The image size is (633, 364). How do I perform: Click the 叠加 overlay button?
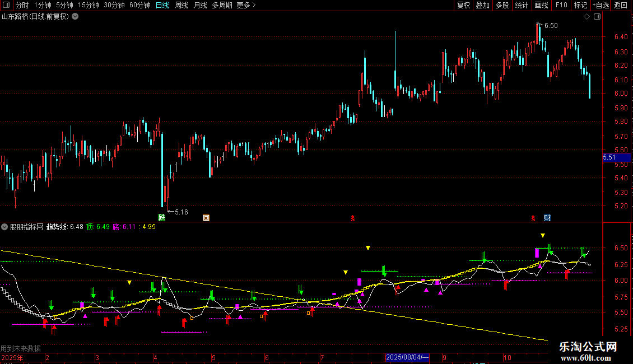(483, 5)
